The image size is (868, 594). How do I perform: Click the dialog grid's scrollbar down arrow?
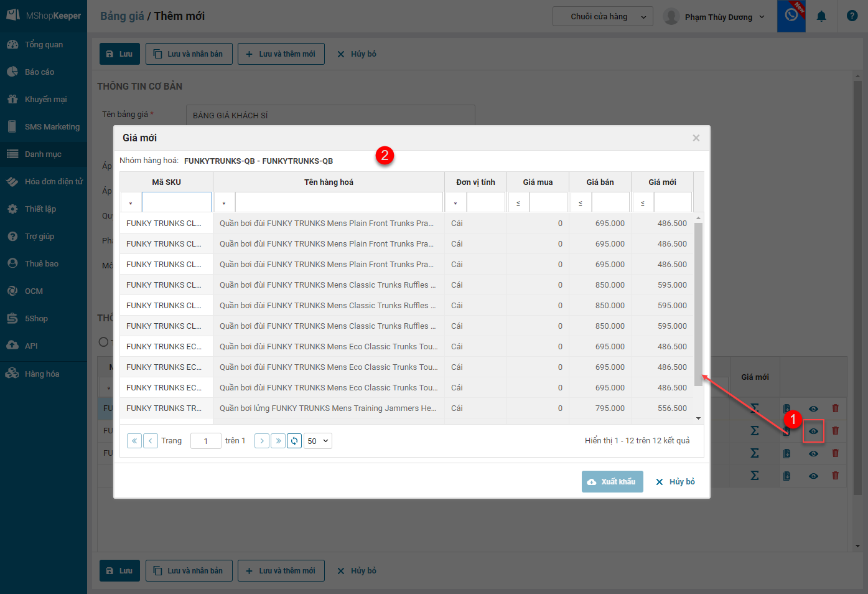[698, 418]
